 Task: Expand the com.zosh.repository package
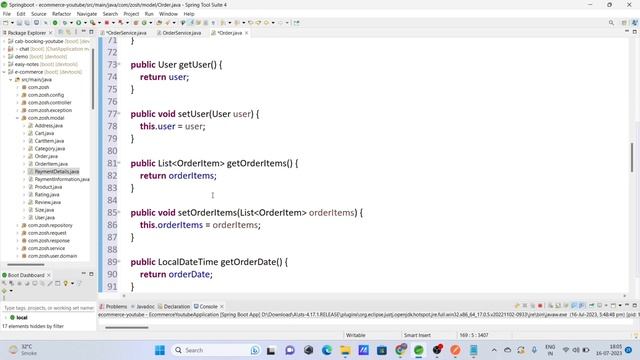pyautogui.click(x=18, y=225)
